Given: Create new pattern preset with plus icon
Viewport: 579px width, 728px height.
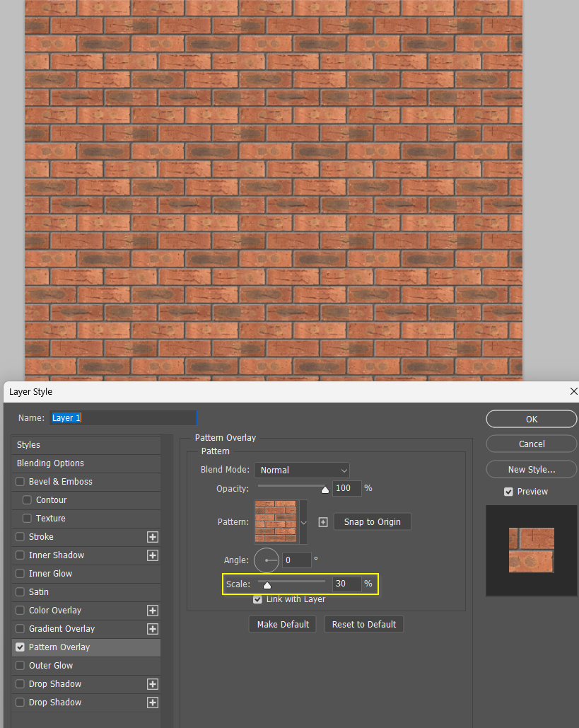Looking at the screenshot, I should [323, 521].
